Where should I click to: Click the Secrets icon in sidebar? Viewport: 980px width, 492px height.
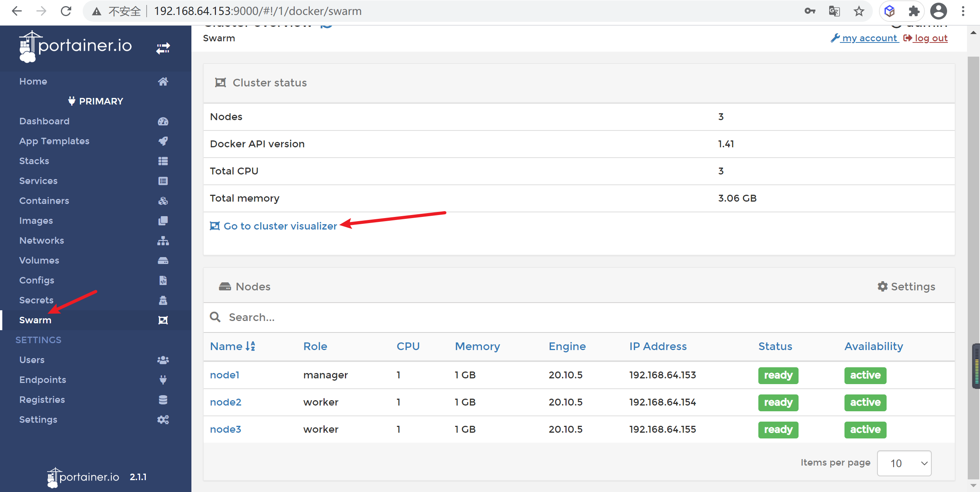[163, 300]
